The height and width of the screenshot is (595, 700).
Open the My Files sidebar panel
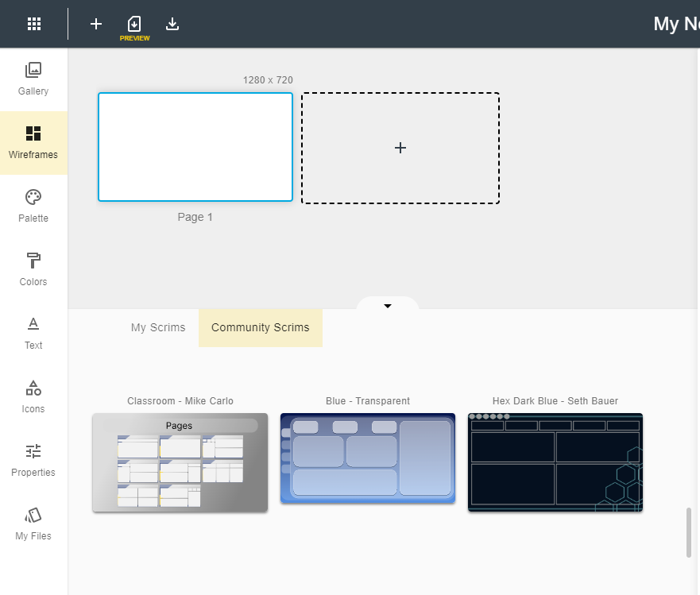33,524
